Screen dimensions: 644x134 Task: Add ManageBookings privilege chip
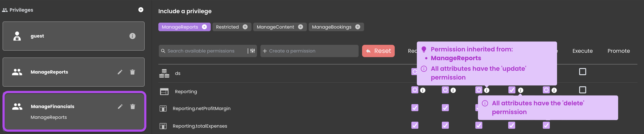(358, 27)
